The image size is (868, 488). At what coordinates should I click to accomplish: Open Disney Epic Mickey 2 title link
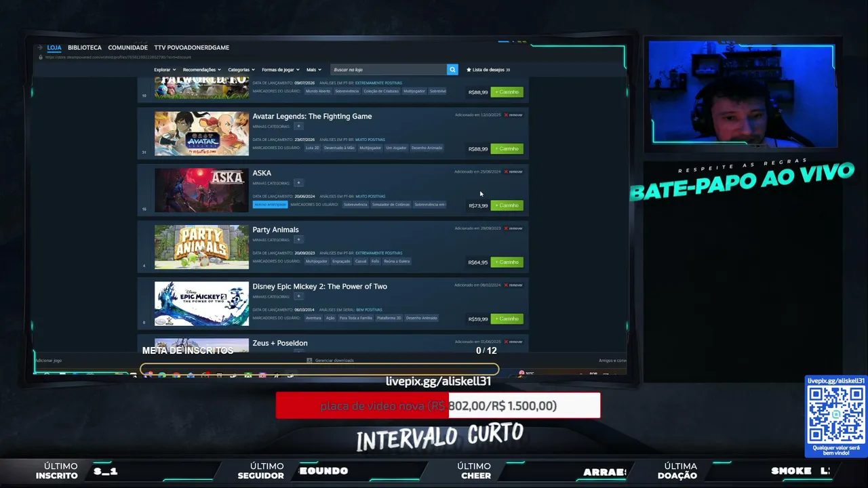319,287
